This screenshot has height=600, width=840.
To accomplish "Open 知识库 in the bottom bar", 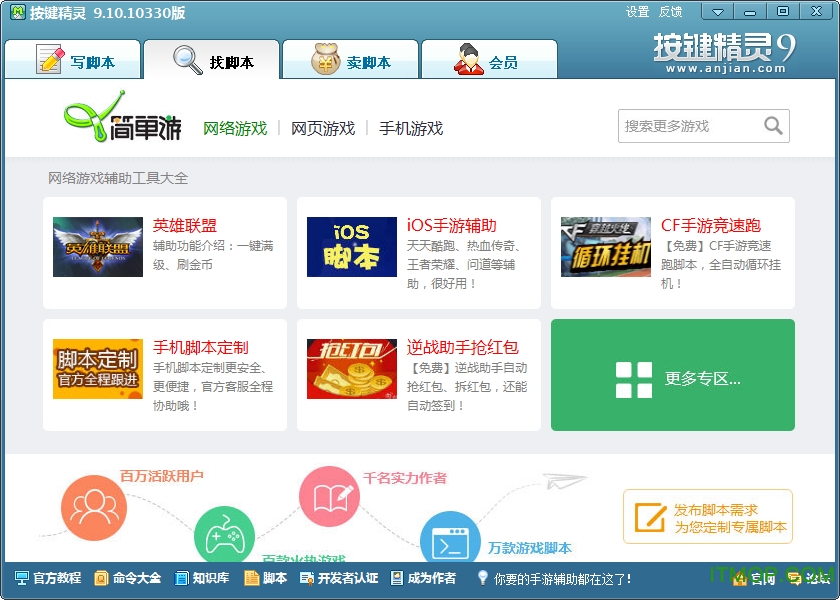I will (x=202, y=578).
